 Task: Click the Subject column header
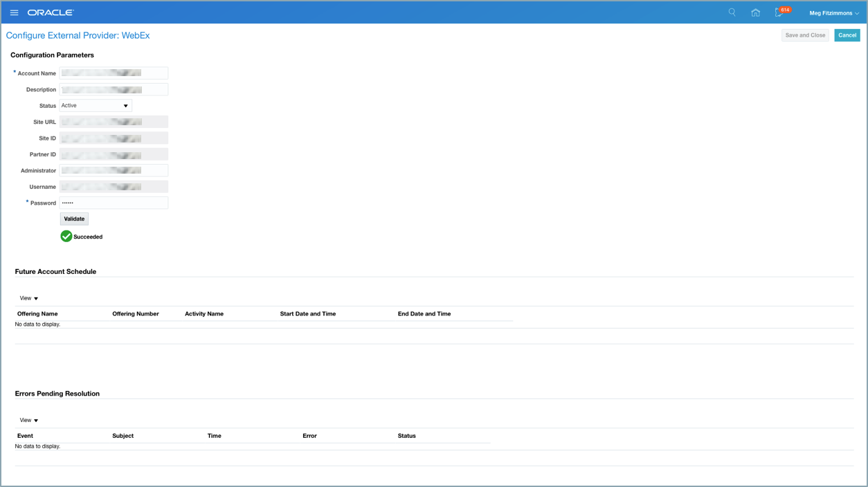coord(123,436)
